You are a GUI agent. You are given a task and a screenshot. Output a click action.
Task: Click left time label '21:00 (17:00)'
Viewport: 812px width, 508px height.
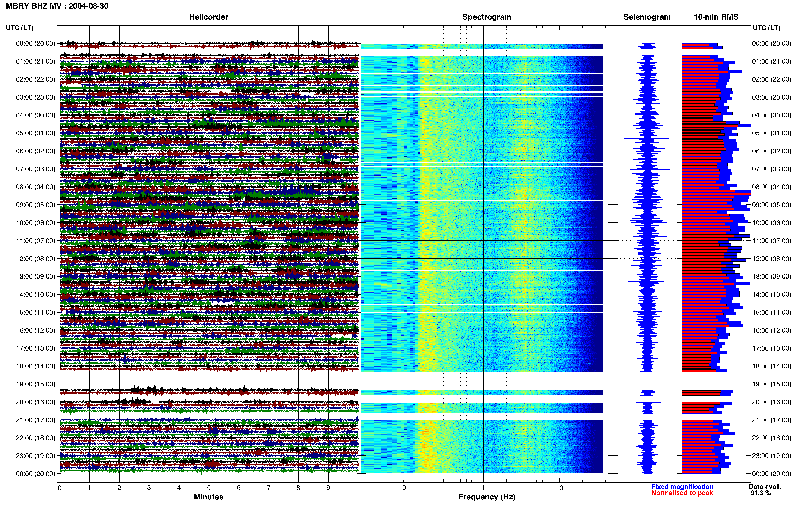(x=36, y=420)
